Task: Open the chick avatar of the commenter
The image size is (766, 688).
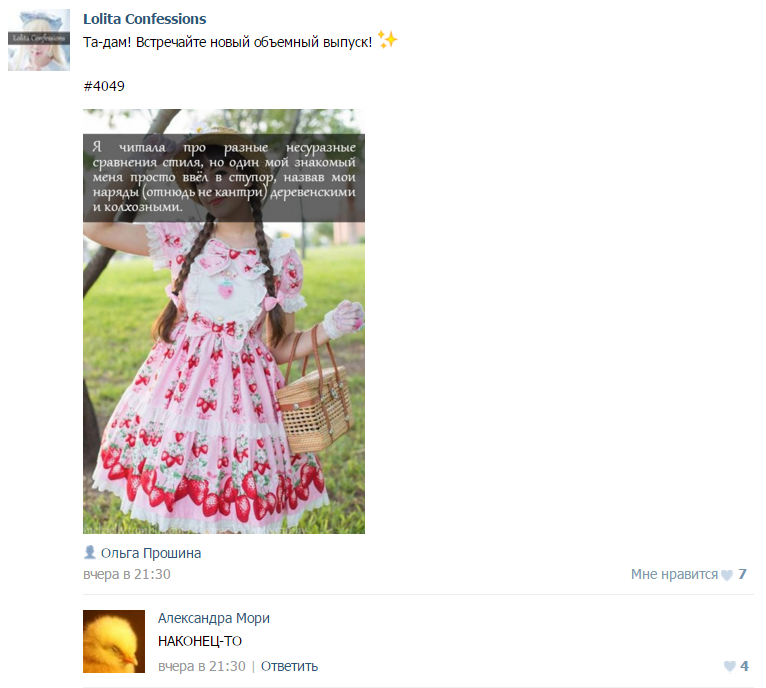Action: [114, 641]
